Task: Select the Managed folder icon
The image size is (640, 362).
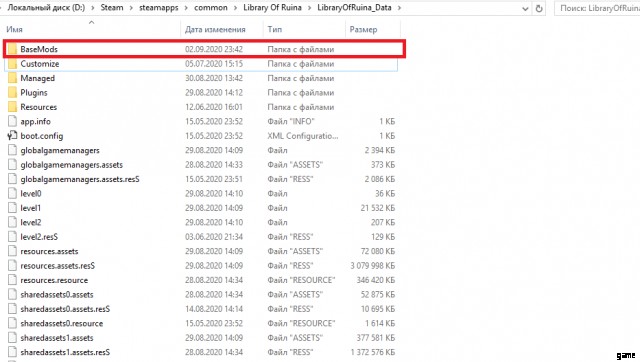Action: [12, 78]
